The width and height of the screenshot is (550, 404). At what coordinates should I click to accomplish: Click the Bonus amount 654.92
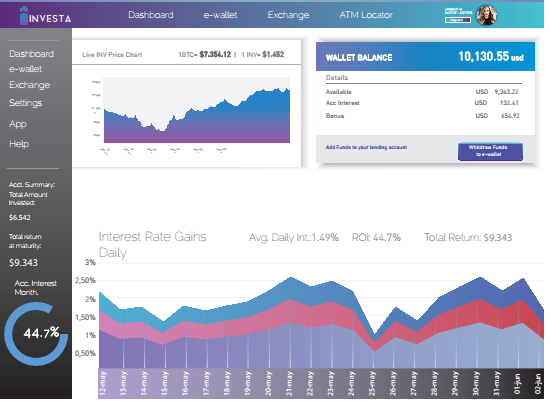pyautogui.click(x=510, y=116)
